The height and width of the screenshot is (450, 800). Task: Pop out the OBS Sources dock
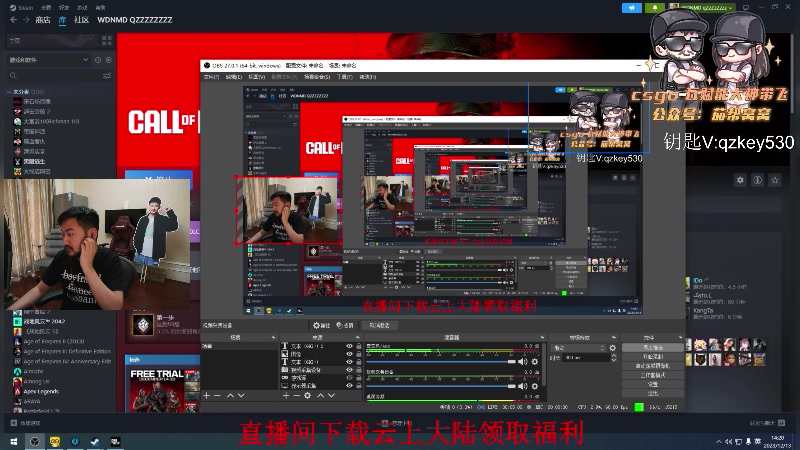point(358,337)
